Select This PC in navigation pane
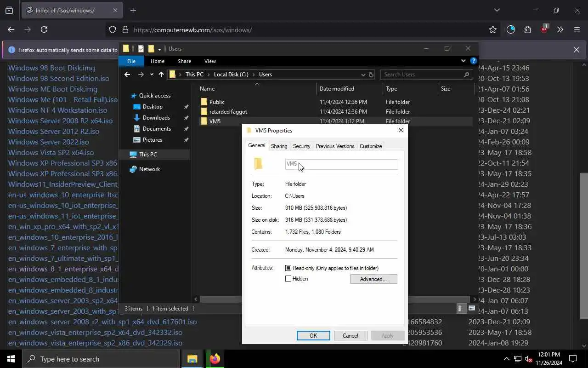This screenshot has width=588, height=368. pyautogui.click(x=148, y=155)
